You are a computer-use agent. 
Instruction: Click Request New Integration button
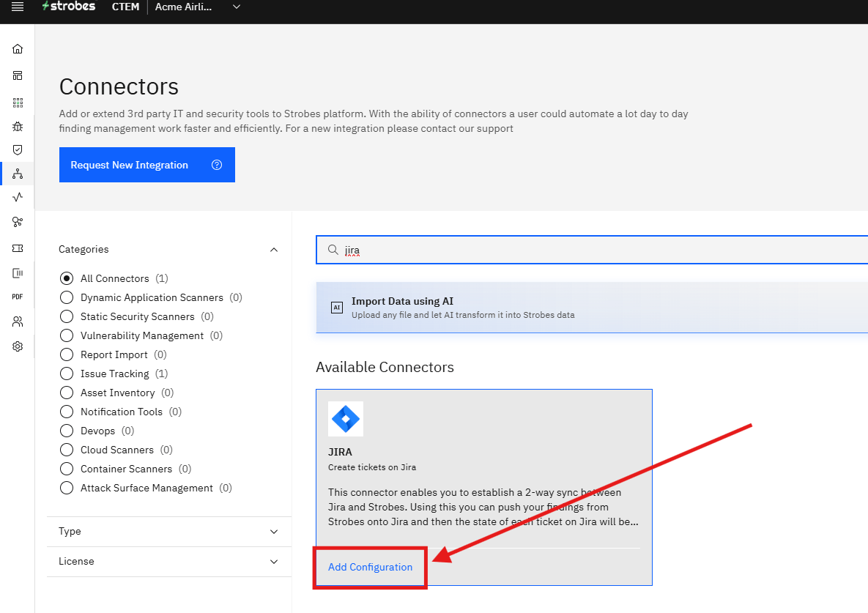point(147,165)
